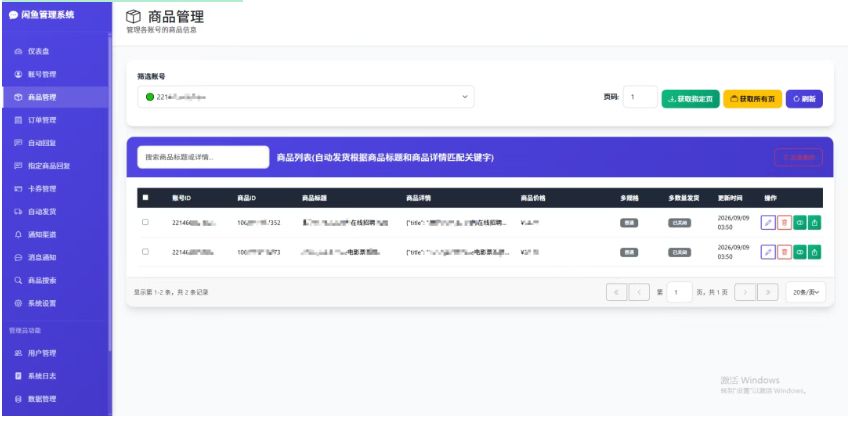This screenshot has height=421, width=850.
Task: Delete the 在线招聘 product with trash icon
Action: pyautogui.click(x=784, y=222)
